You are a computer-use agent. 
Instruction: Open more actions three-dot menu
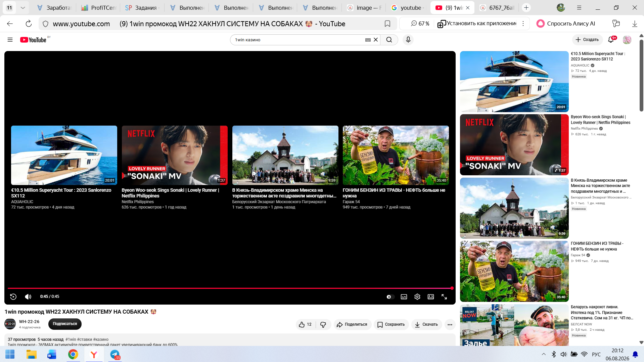tap(450, 324)
